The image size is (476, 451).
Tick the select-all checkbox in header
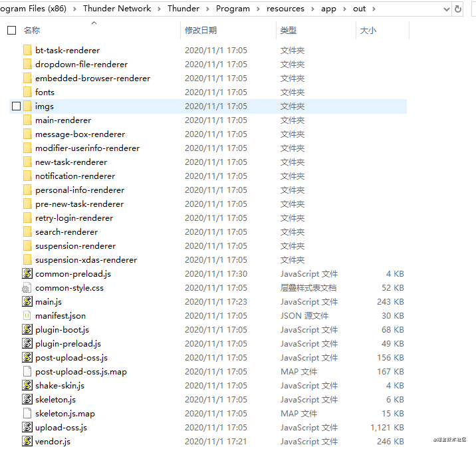[x=11, y=31]
